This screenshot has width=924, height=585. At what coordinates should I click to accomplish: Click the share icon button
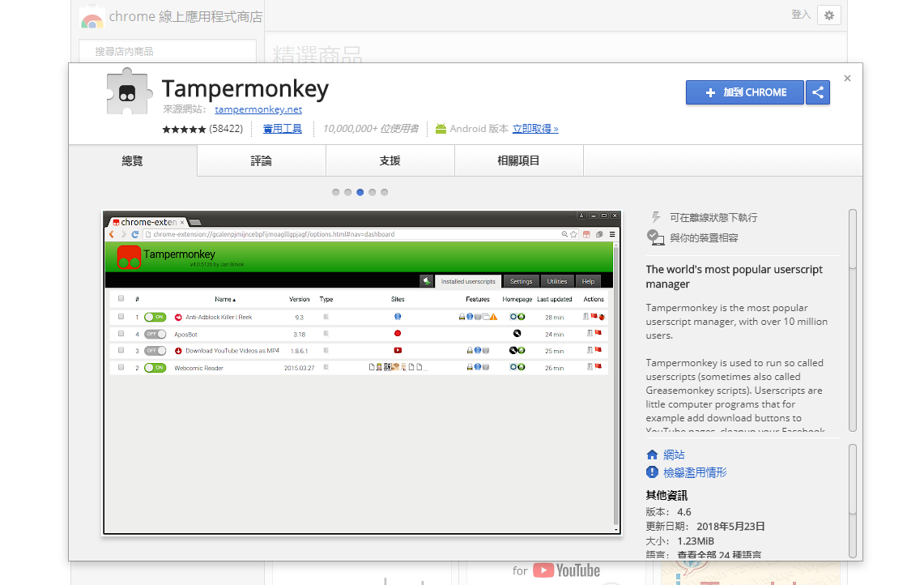click(x=818, y=92)
